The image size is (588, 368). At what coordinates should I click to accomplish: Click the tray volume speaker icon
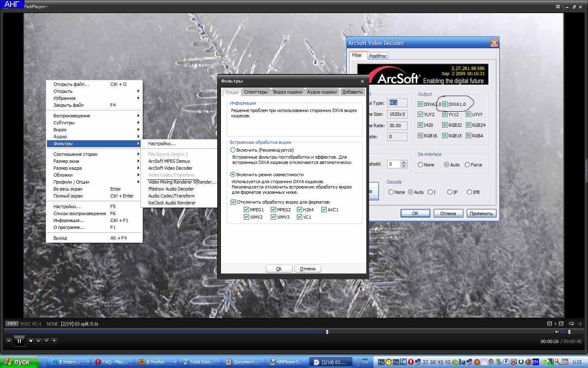528,362
